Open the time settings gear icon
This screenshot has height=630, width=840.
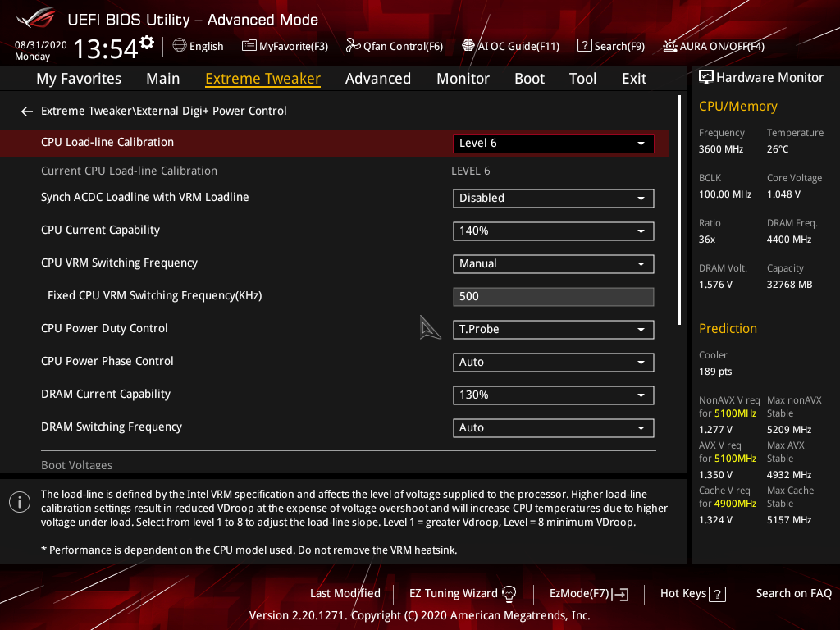click(x=147, y=43)
